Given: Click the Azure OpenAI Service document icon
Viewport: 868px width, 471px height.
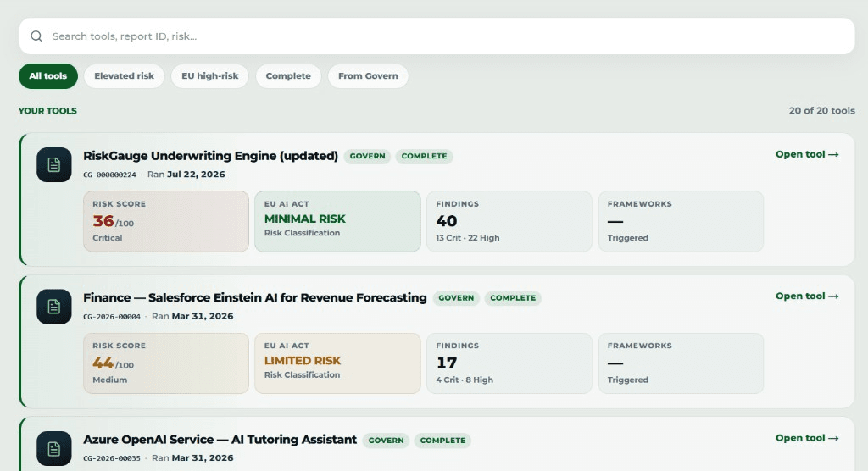Looking at the screenshot, I should (x=54, y=448).
